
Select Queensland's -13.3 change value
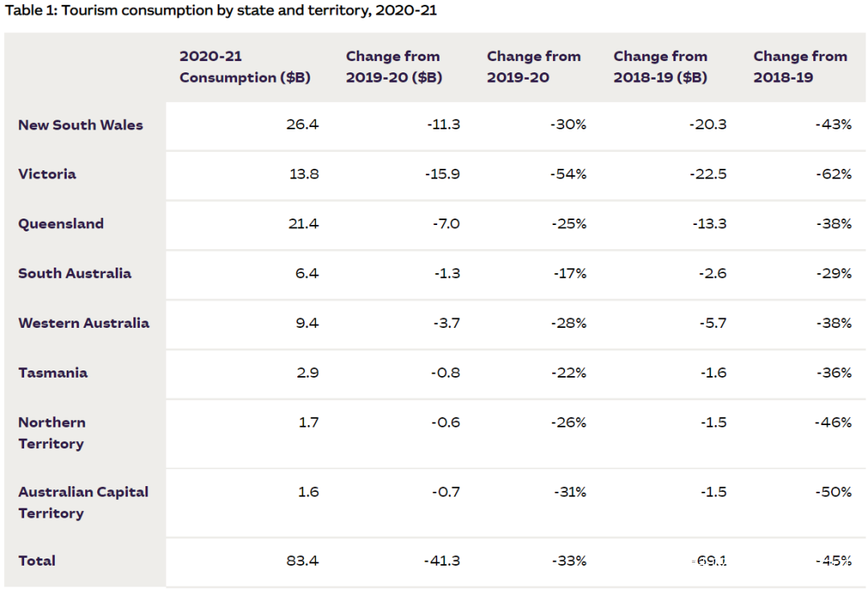[x=709, y=224]
